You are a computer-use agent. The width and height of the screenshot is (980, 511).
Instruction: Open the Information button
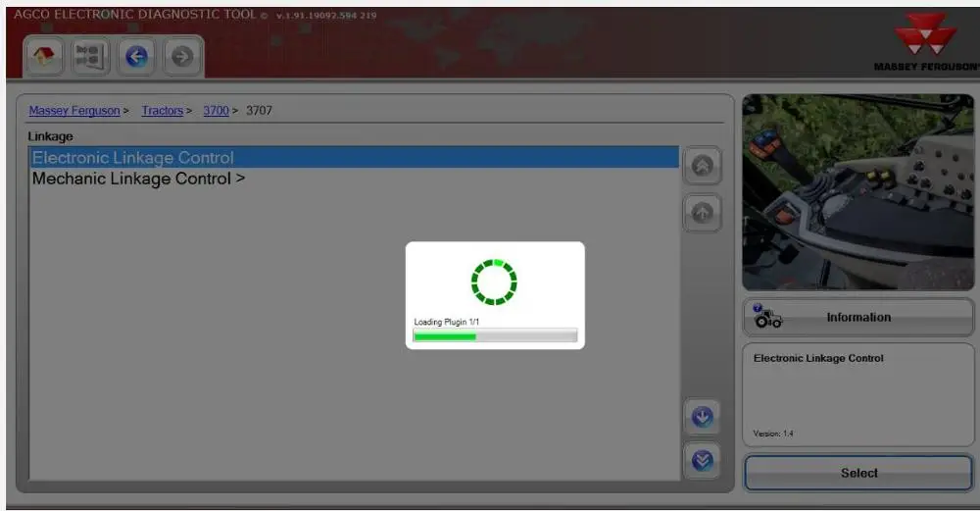click(858, 317)
